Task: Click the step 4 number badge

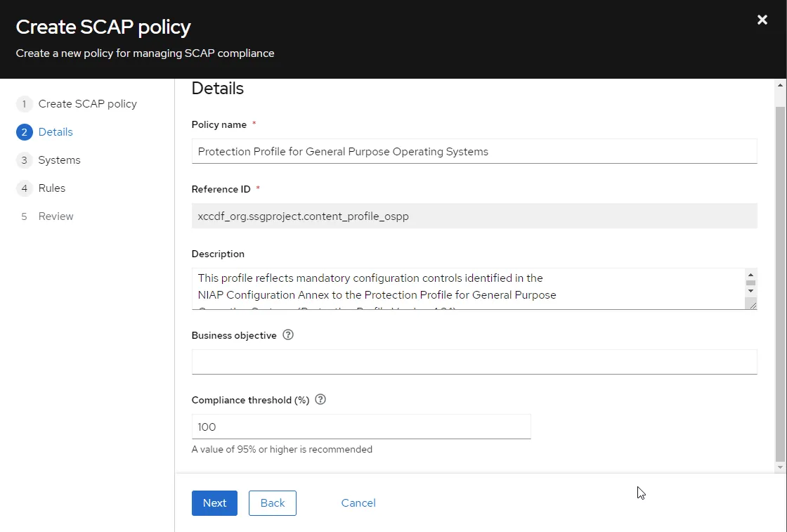Action: pyautogui.click(x=24, y=188)
